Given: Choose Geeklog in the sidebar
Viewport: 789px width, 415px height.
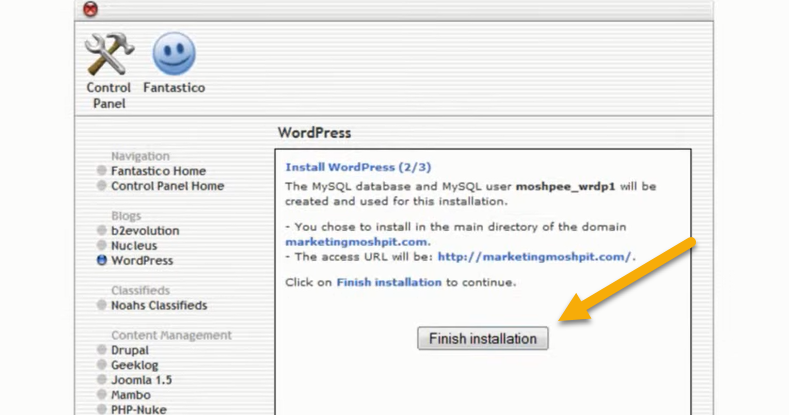Looking at the screenshot, I should (x=134, y=365).
